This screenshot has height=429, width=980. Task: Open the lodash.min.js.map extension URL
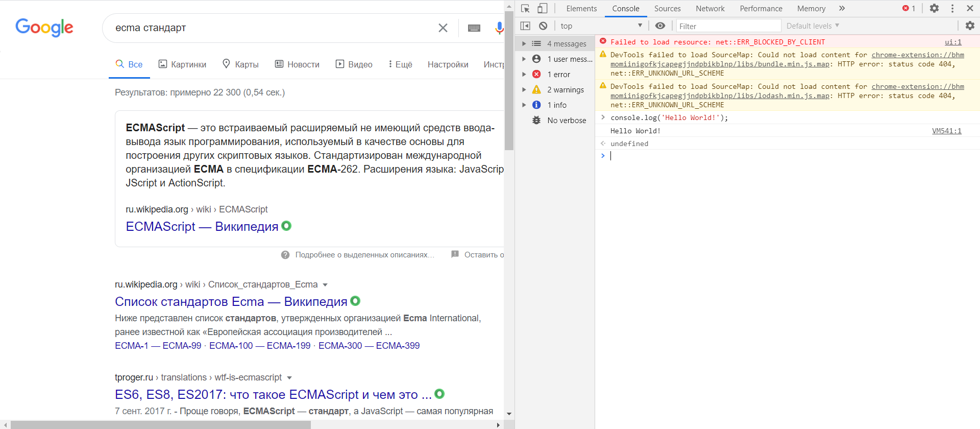click(x=788, y=91)
